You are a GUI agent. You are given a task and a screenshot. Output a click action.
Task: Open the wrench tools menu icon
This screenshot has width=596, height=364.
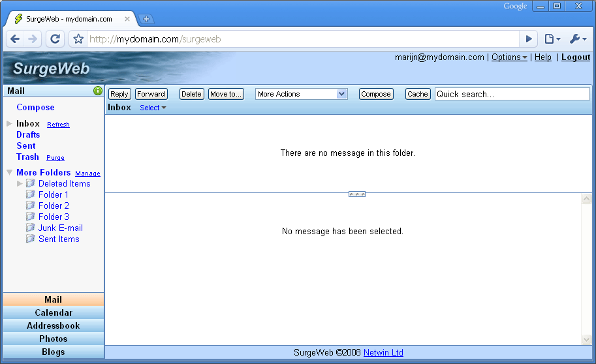click(x=578, y=39)
